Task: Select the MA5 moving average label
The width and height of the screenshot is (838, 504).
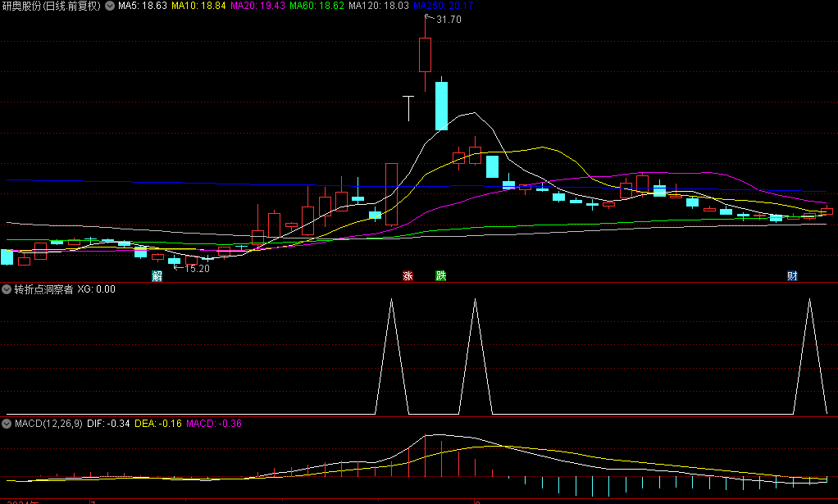Action: click(x=143, y=6)
